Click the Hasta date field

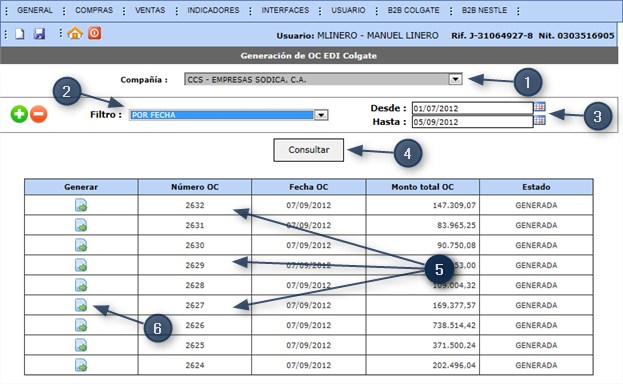tap(472, 122)
